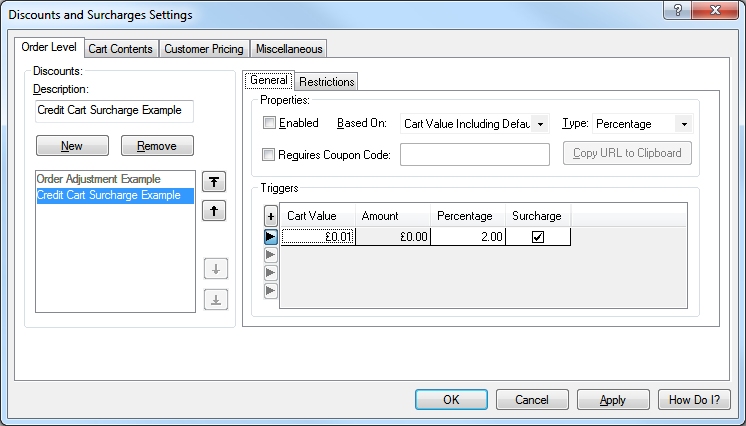Click the plus icon to add trigger

270,216
